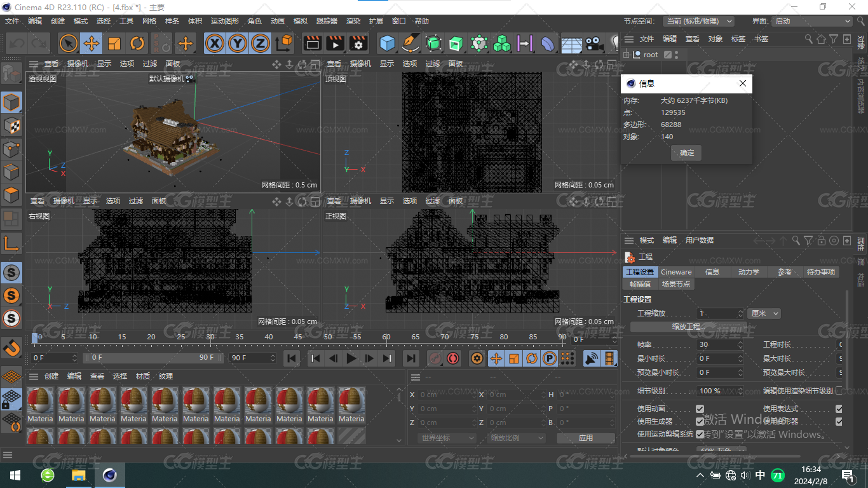Open the 场景节点 tab

tap(675, 284)
